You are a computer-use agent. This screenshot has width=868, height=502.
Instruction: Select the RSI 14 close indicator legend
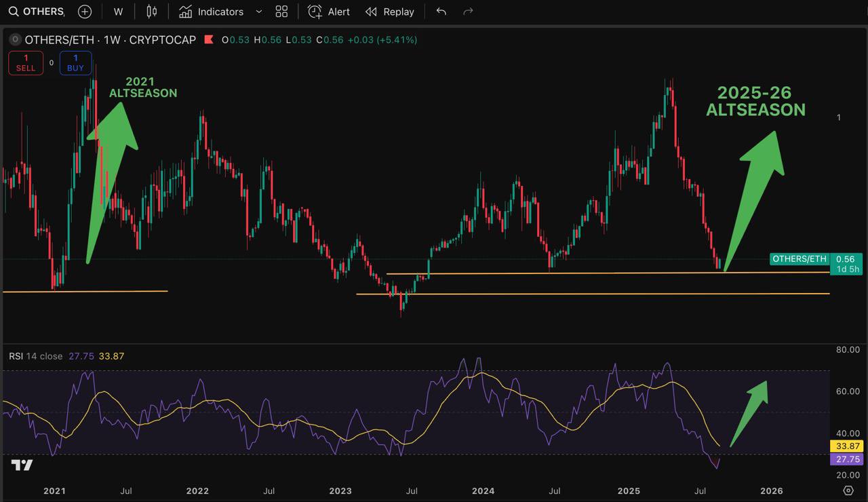click(36, 356)
